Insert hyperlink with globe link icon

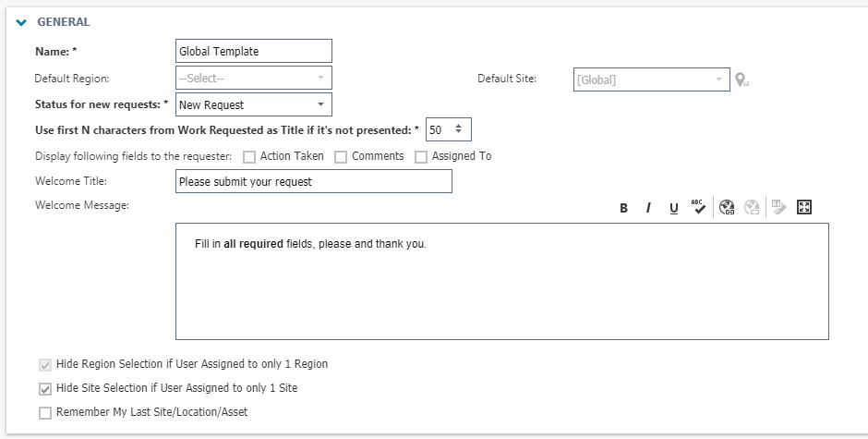pyautogui.click(x=727, y=207)
